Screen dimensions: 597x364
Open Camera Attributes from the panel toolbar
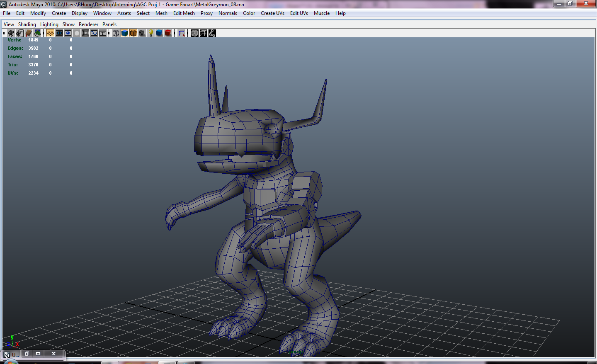19,33
